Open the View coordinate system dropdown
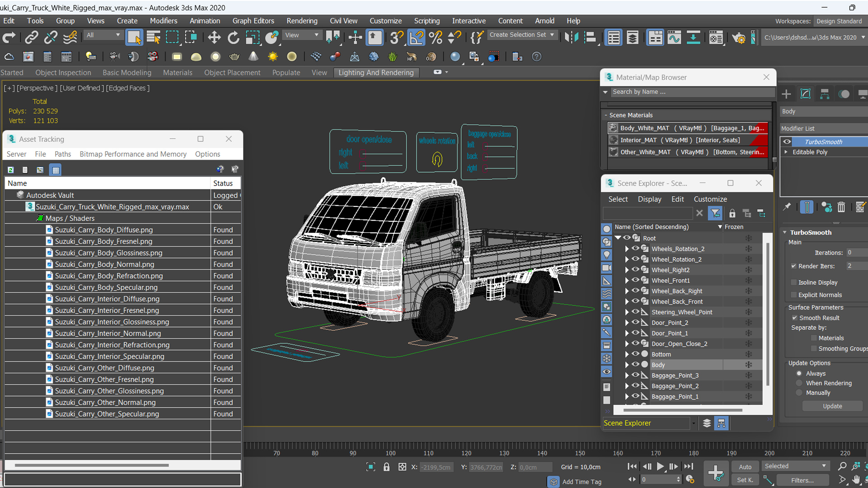 pyautogui.click(x=302, y=35)
